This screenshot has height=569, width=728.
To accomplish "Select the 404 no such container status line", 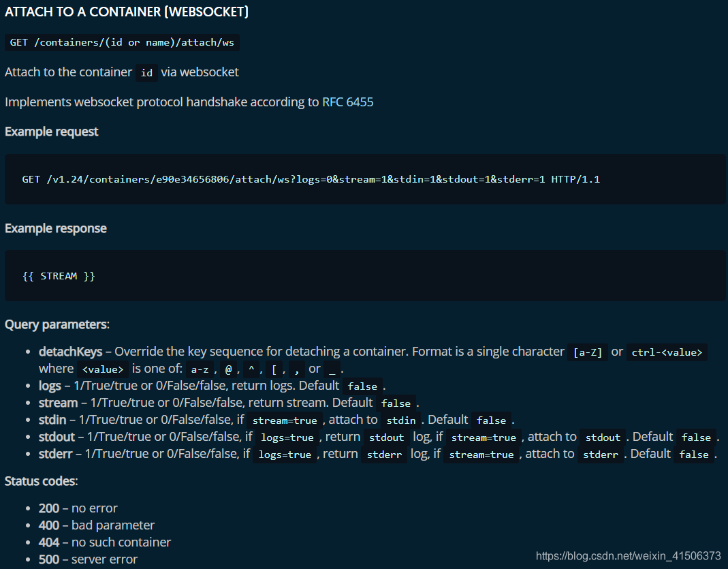I will click(105, 542).
